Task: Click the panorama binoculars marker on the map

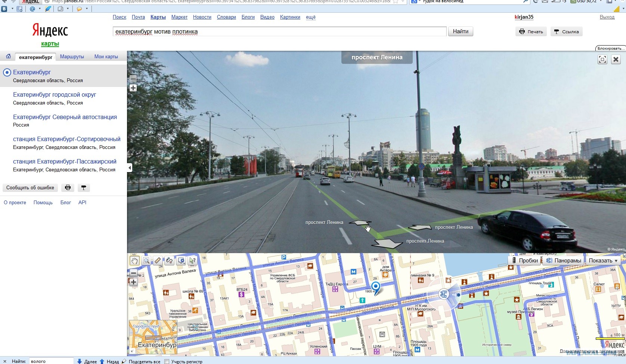Action: [444, 294]
